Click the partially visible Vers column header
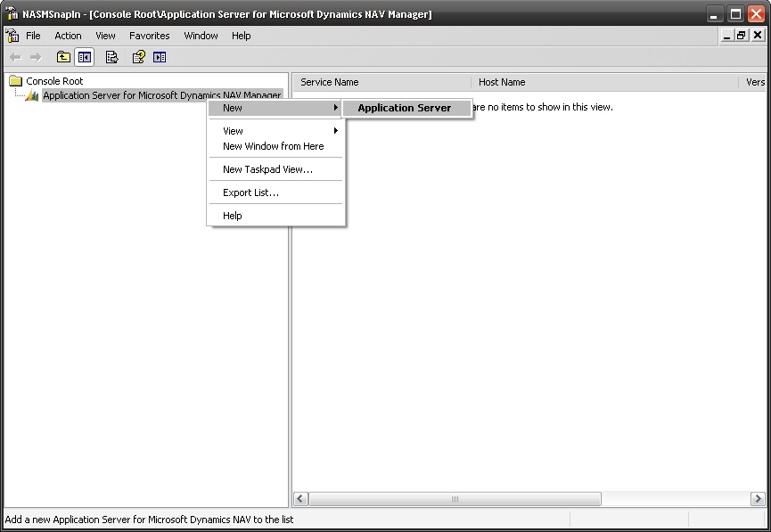771x532 pixels. [753, 82]
